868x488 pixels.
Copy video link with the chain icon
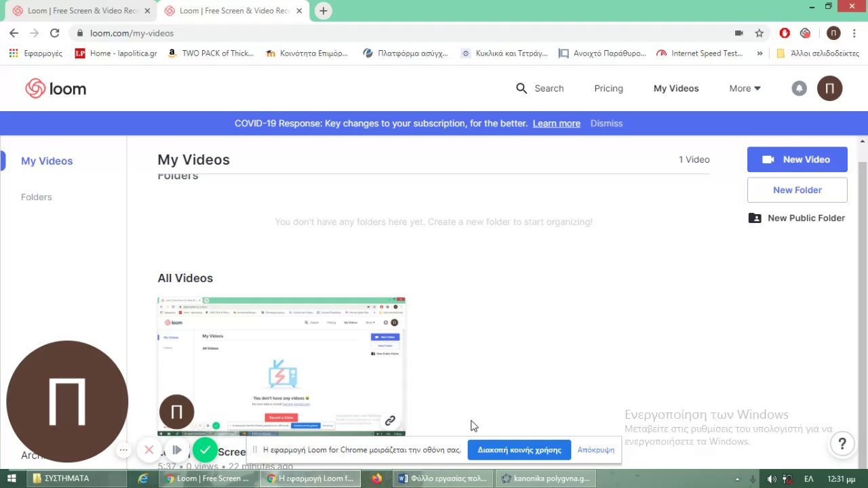(390, 421)
